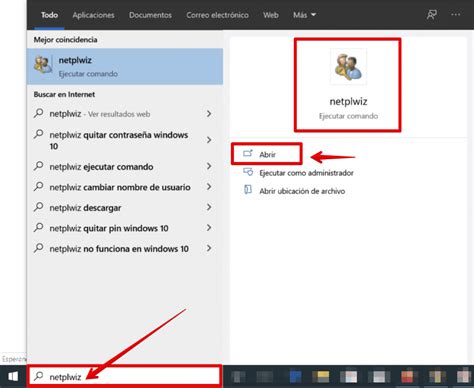Expand arrow for quitar contraseña suggestion

coord(209,140)
